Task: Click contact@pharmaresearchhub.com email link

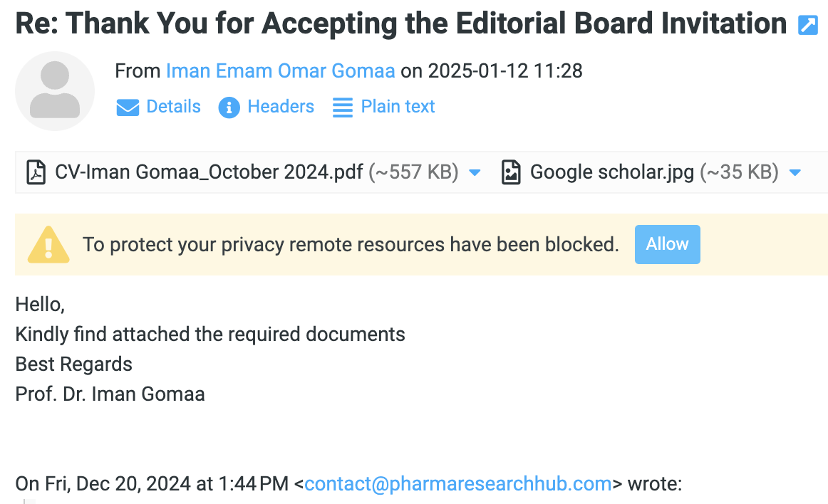Action: (x=457, y=484)
